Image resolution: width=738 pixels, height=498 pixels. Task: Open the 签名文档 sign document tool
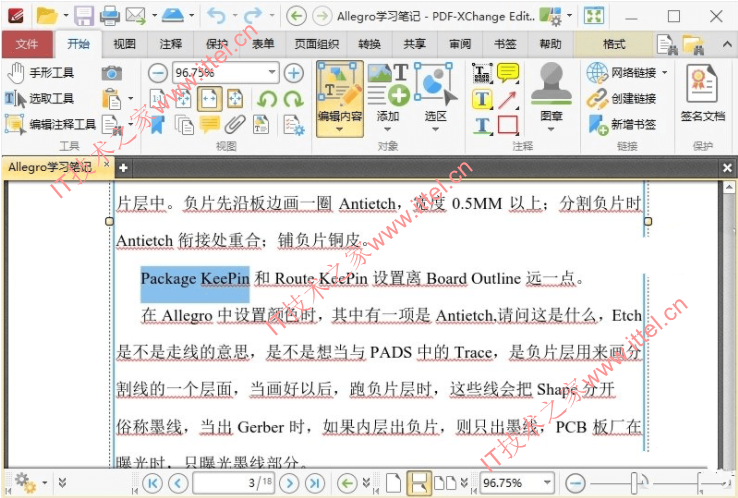click(x=702, y=93)
